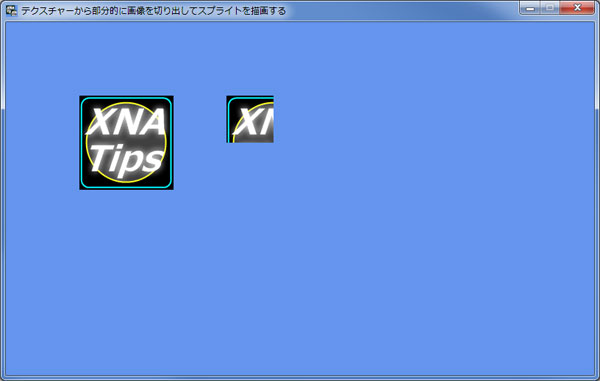Close the window with the red X
This screenshot has height=381, width=600.
[577, 8]
